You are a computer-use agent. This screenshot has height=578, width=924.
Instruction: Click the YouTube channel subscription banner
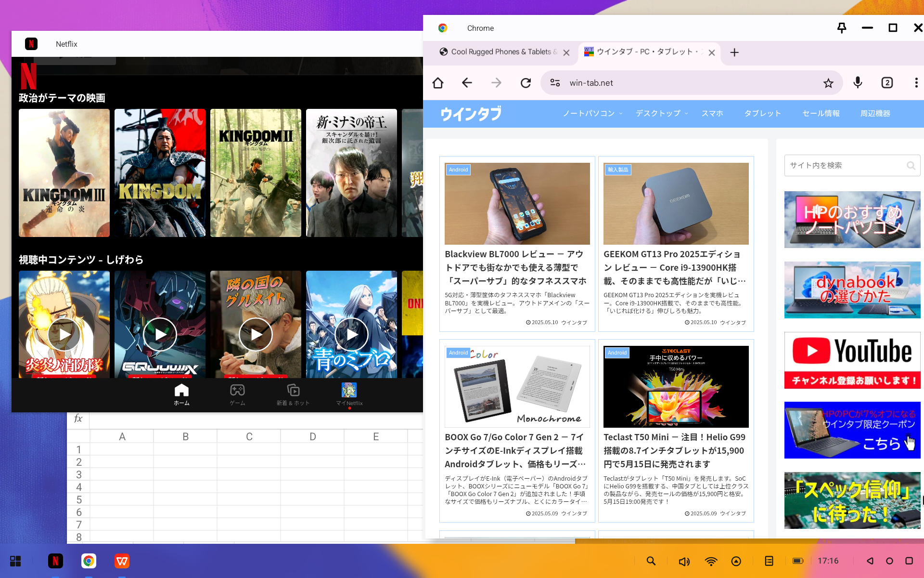click(852, 360)
